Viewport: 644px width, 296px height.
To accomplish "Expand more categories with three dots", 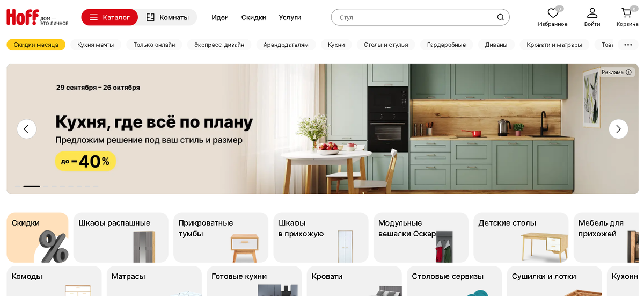I will pos(628,45).
